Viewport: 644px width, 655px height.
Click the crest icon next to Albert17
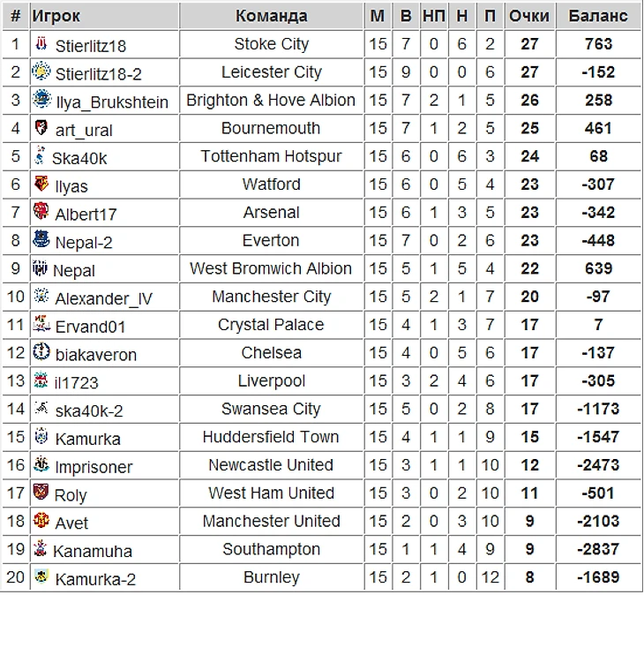[41, 212]
